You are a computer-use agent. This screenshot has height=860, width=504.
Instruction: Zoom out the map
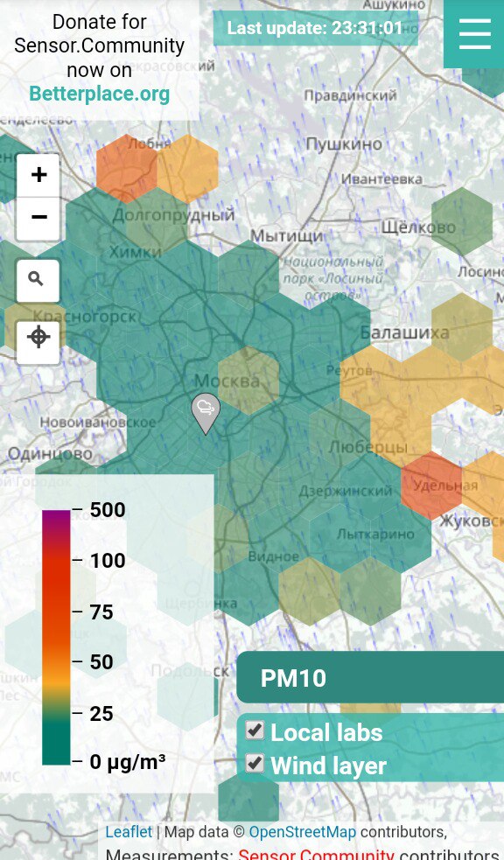pyautogui.click(x=38, y=219)
